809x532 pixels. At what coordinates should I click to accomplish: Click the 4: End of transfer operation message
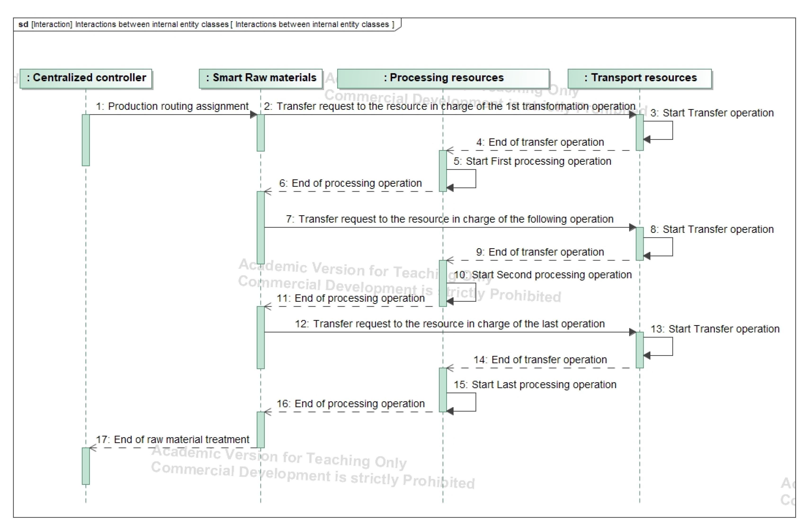pos(540,142)
